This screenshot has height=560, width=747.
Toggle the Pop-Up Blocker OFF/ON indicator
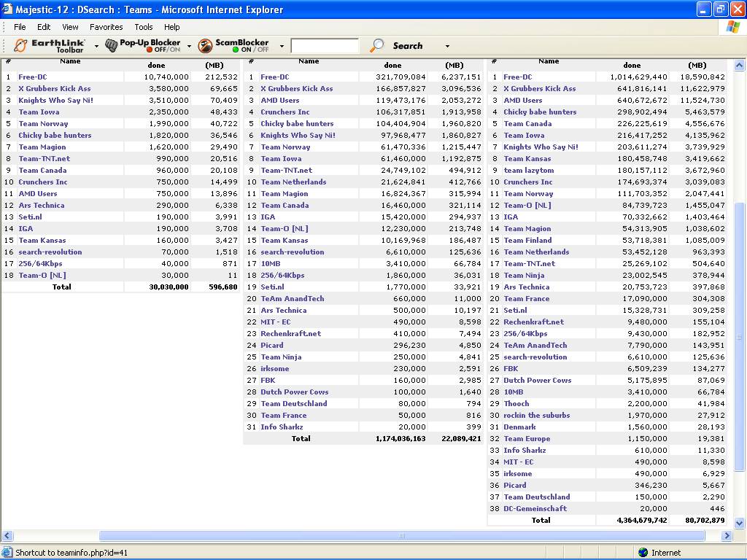(x=163, y=50)
